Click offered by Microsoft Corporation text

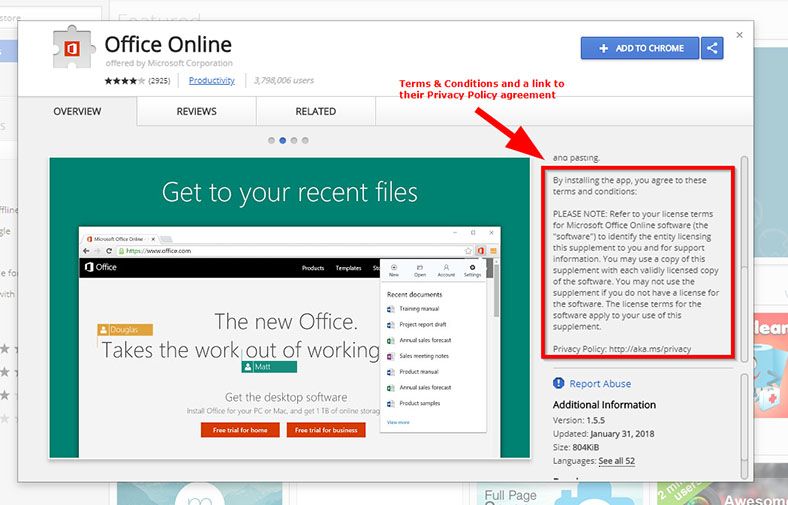pos(169,63)
